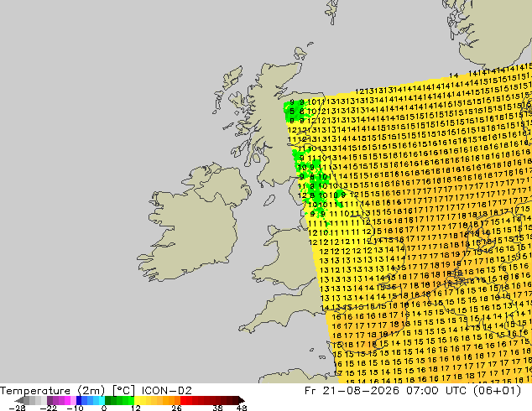Image resolution: width=532 pixels, height=411 pixels.
Task: Click the '-28' legend scale value
Action: pyautogui.click(x=17, y=408)
